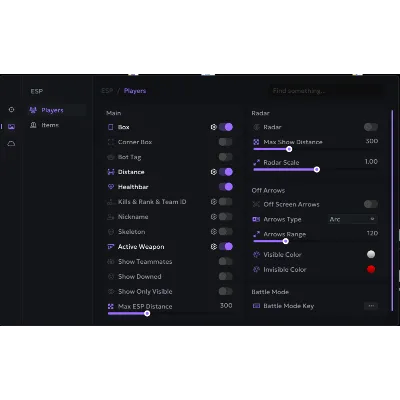Screen dimensions: 400x400
Task: Click the Max ESP Distance slider handle
Action: coord(147,313)
